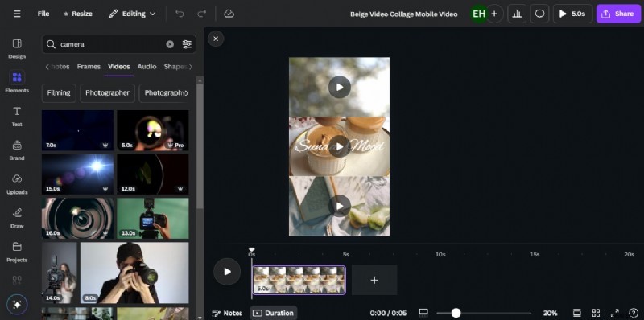Adjust the zoom slider handle
The image size is (644, 320).
pos(456,313)
